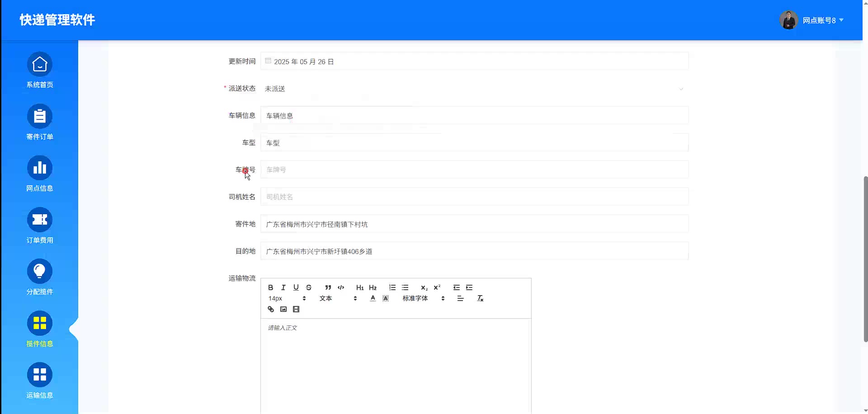Open the 分配揽件 sidebar icon
868x414 pixels.
pos(40,272)
